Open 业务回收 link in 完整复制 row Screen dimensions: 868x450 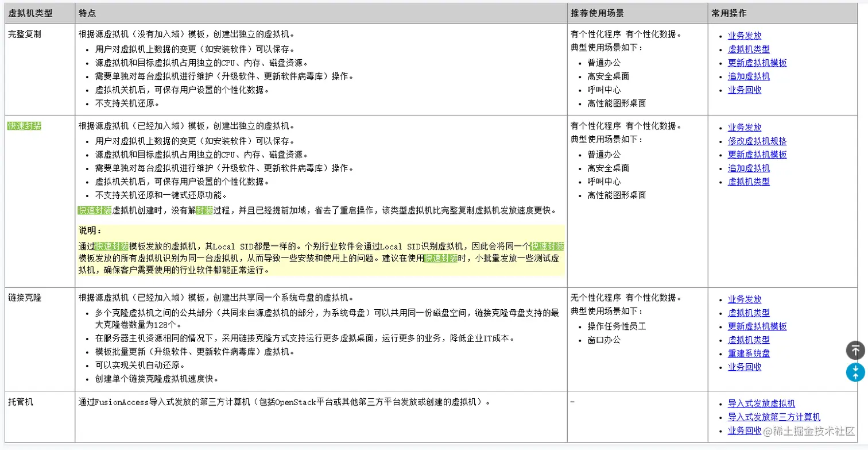click(745, 90)
